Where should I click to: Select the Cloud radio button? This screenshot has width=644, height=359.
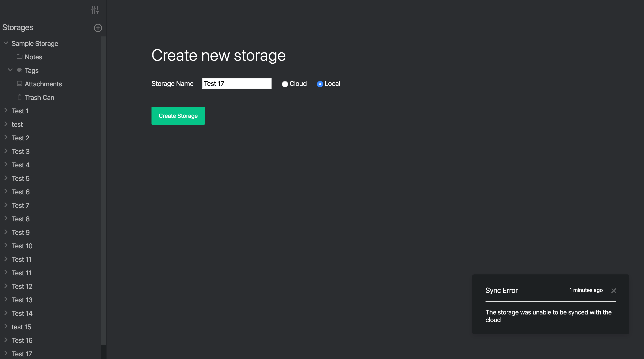click(x=285, y=84)
